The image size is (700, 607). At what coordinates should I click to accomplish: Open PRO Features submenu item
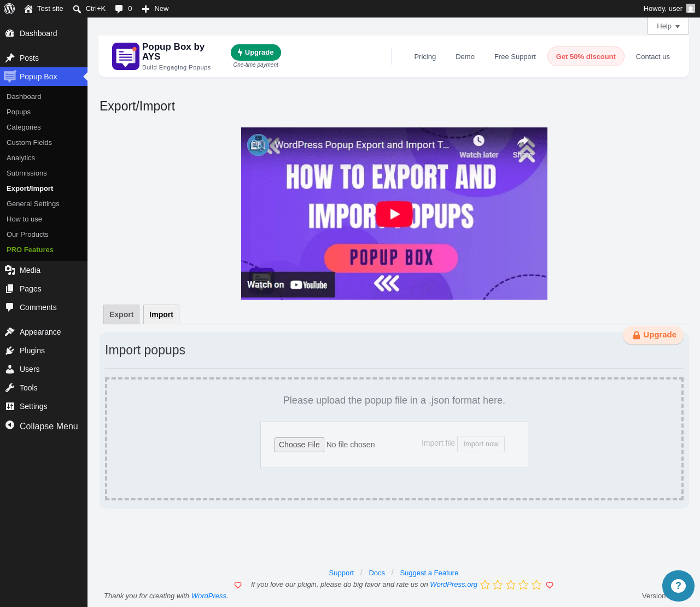pos(30,250)
